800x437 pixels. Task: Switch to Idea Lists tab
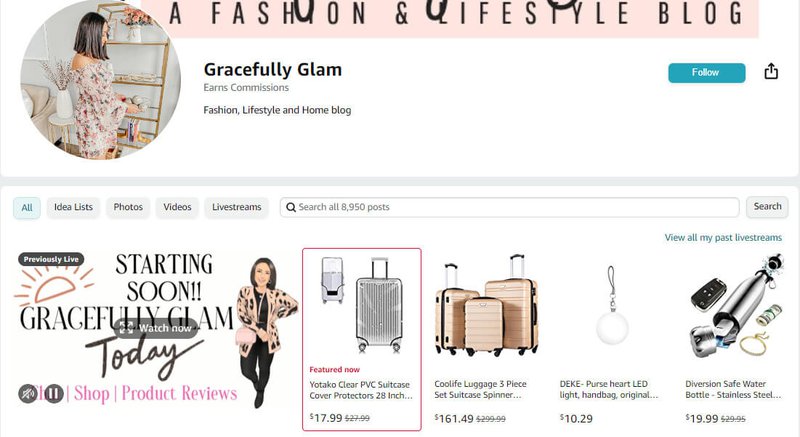coord(73,207)
